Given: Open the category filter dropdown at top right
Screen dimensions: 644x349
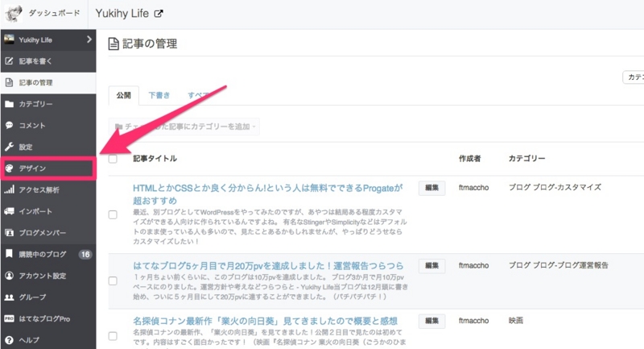Looking at the screenshot, I should (x=634, y=77).
